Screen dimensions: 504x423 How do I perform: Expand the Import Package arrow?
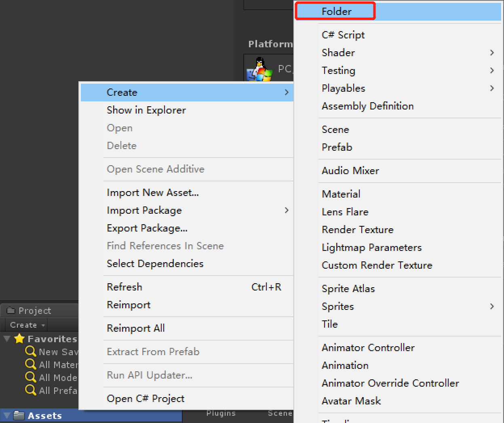click(287, 210)
